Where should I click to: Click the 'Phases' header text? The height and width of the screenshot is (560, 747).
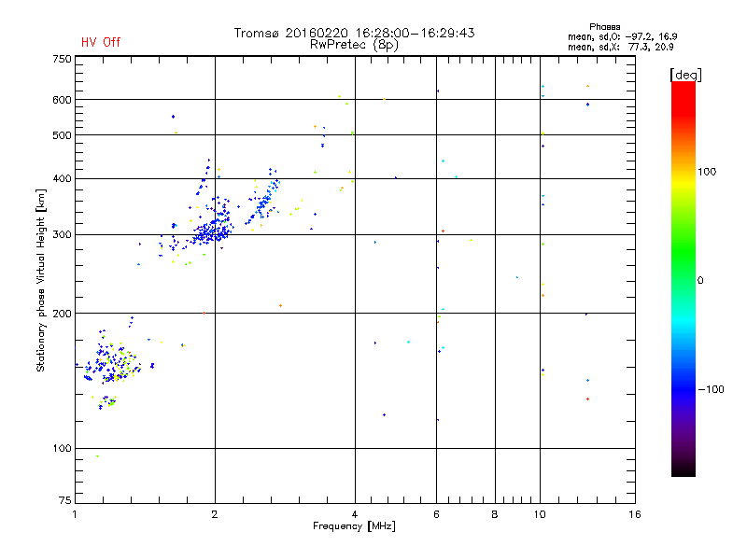pyautogui.click(x=604, y=27)
